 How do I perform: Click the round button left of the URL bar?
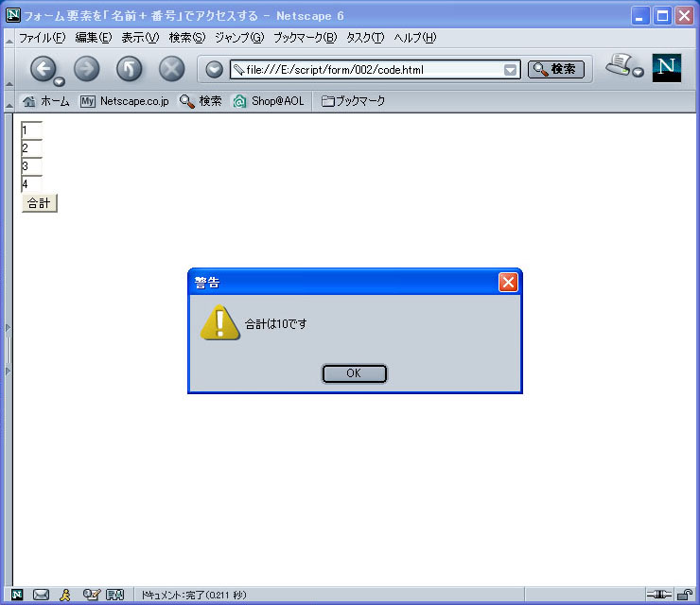click(x=215, y=70)
